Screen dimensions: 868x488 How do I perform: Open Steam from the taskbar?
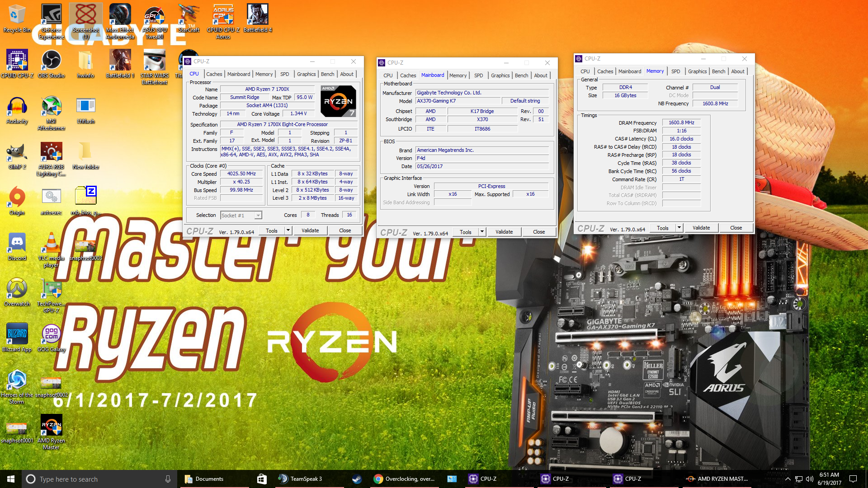click(357, 479)
